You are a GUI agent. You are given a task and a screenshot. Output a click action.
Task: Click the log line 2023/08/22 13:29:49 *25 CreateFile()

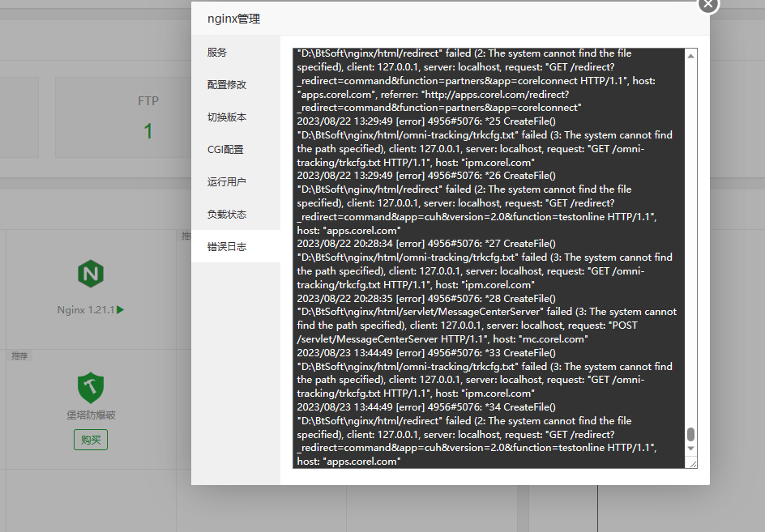click(426, 121)
